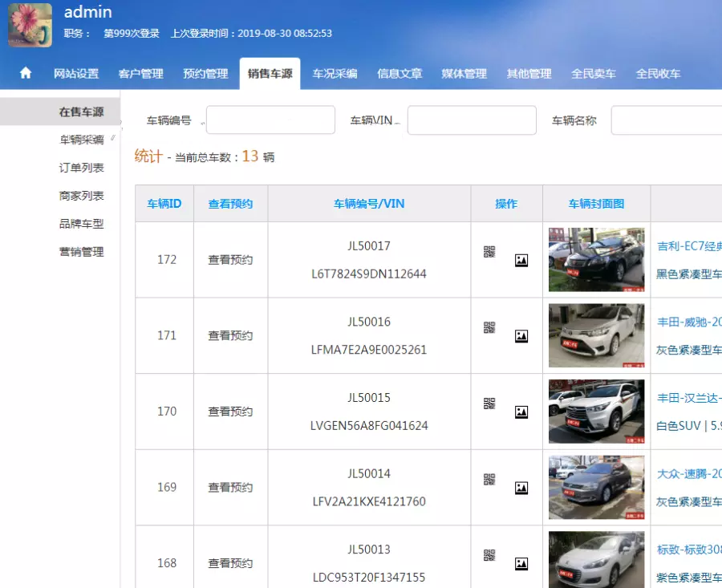The image size is (722, 588).
Task: Click the home icon in navigation bar
Action: 26,73
